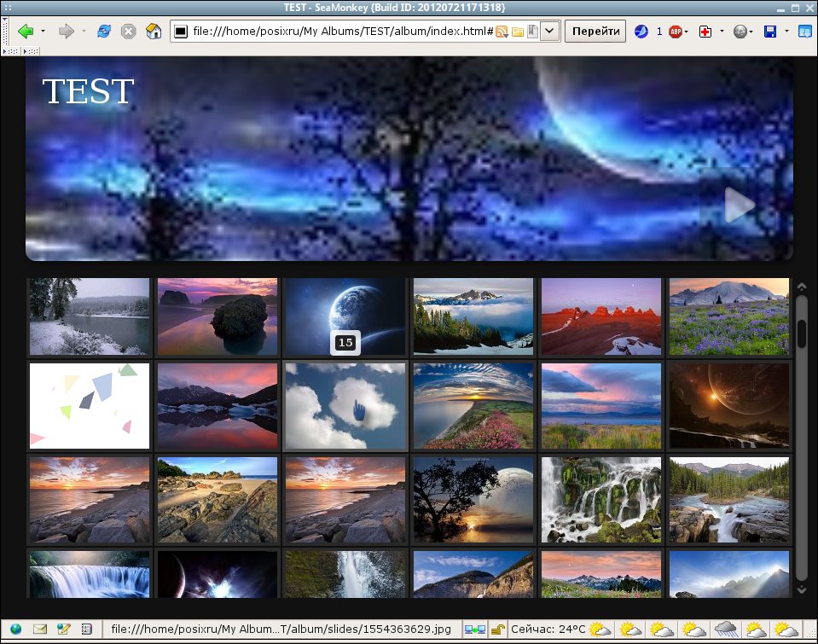Click the blue floppy disk save icon
Viewport: 818px width, 644px height.
770,32
